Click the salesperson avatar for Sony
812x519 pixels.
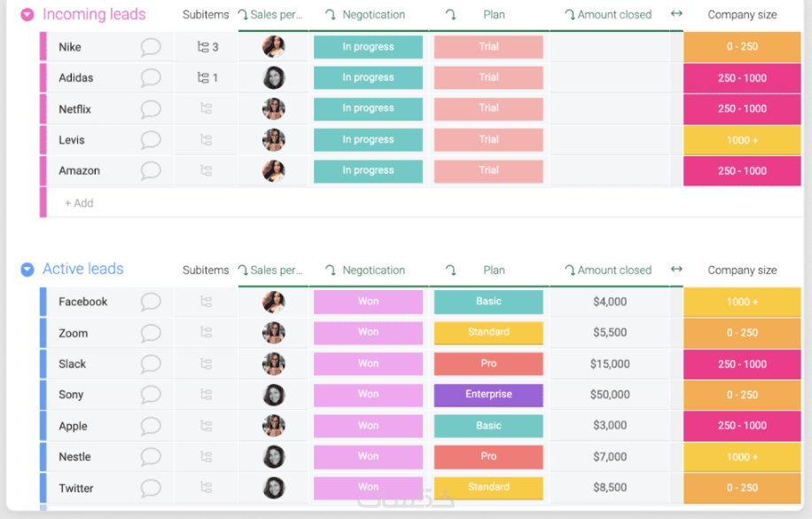point(274,395)
